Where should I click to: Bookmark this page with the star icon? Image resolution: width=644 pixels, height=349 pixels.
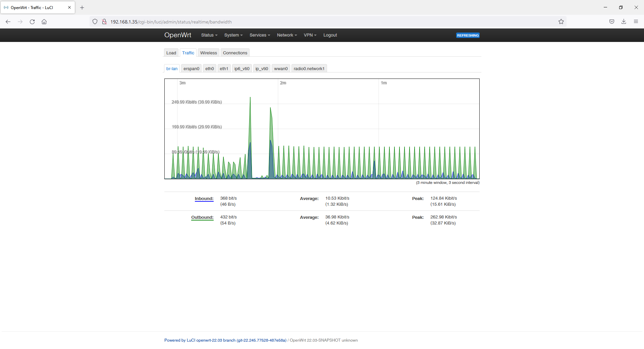(x=561, y=22)
